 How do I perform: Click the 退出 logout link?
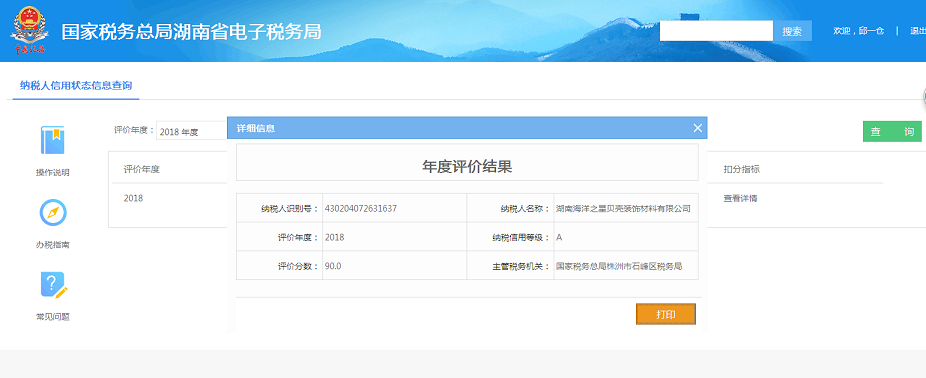918,31
